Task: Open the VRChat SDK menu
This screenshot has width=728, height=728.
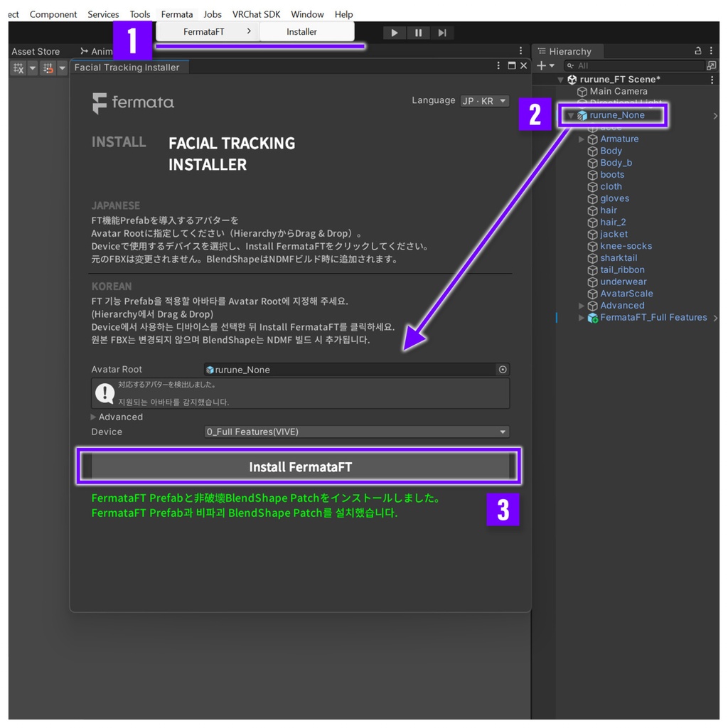Action: [x=256, y=14]
